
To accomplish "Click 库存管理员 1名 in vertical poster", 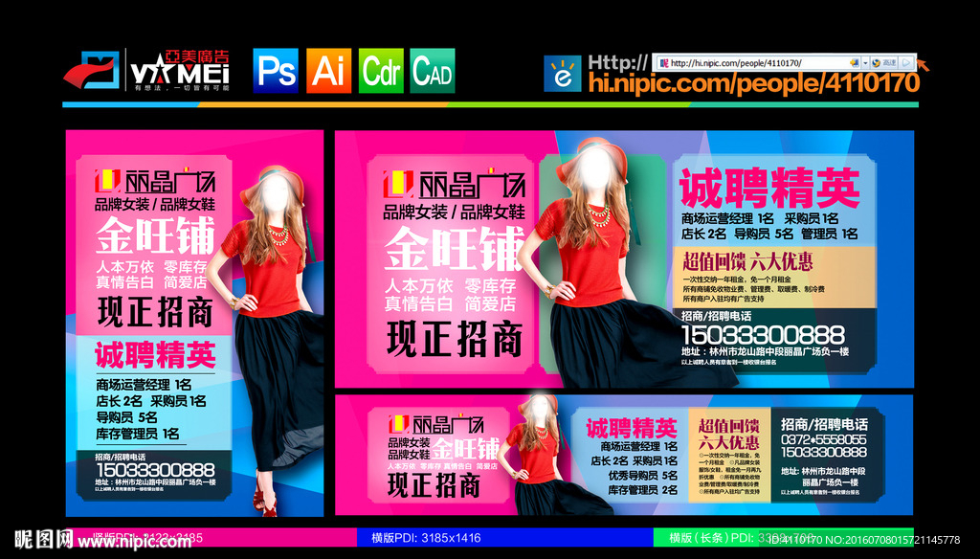I will pos(137,434).
